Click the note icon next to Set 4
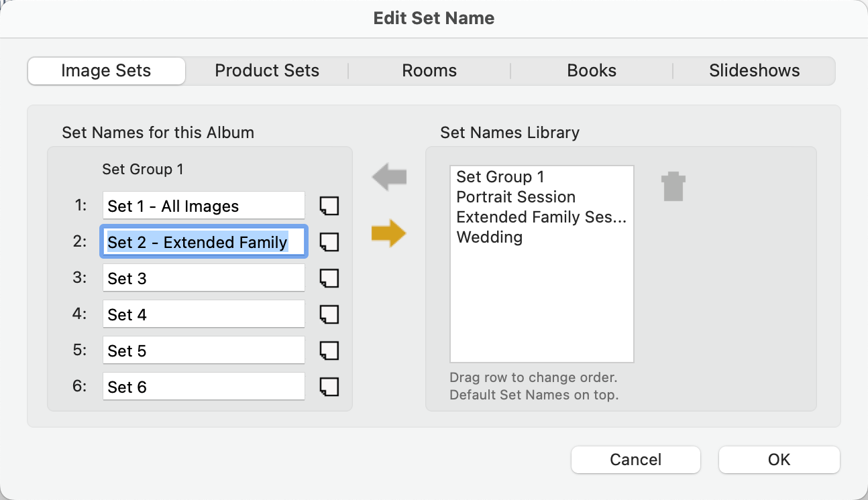Viewport: 868px width, 500px height. coord(329,314)
